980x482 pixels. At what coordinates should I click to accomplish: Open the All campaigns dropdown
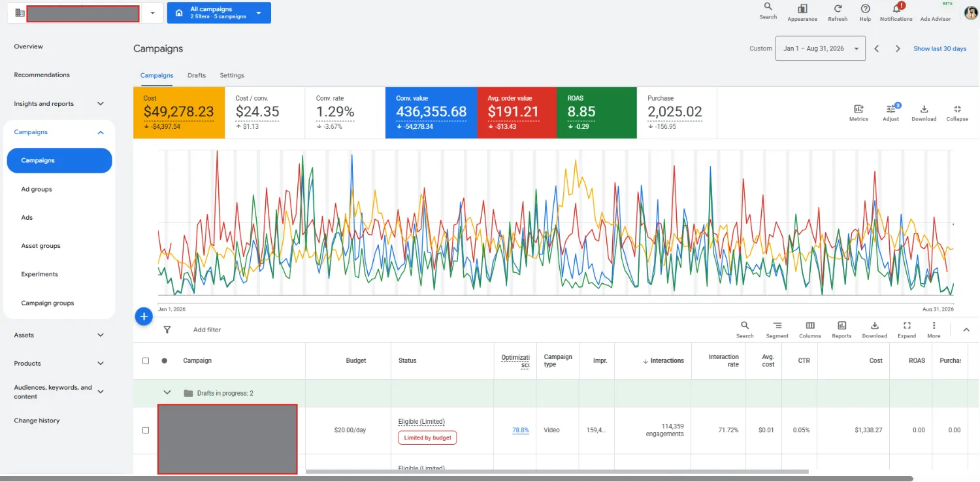click(219, 12)
